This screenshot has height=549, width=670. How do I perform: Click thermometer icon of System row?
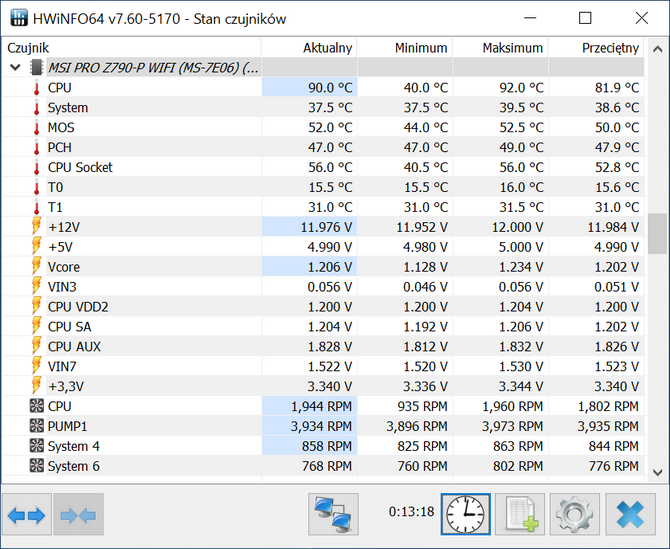tap(37, 108)
